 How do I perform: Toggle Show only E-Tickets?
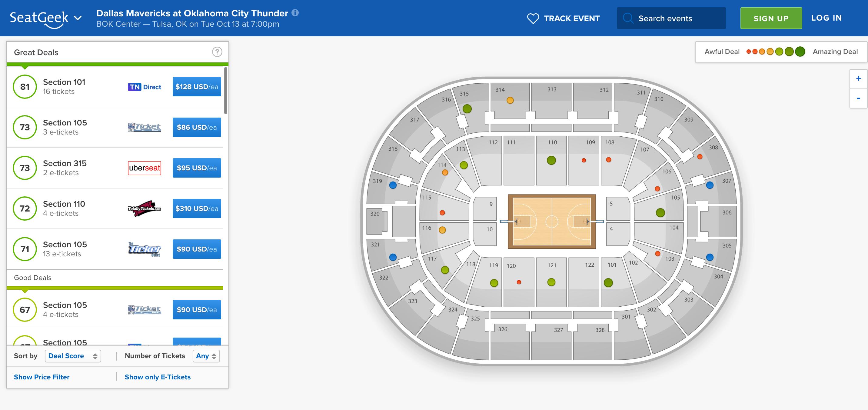(x=157, y=377)
